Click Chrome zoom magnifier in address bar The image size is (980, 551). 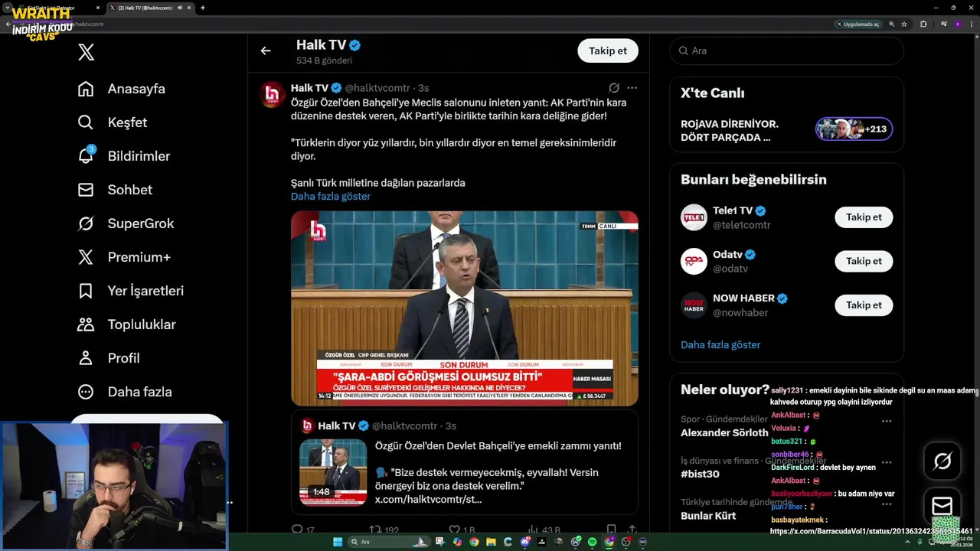(891, 24)
